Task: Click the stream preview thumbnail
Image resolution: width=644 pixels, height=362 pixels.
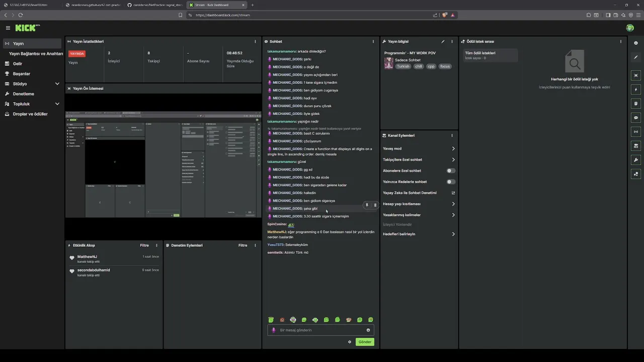Action: click(x=164, y=165)
